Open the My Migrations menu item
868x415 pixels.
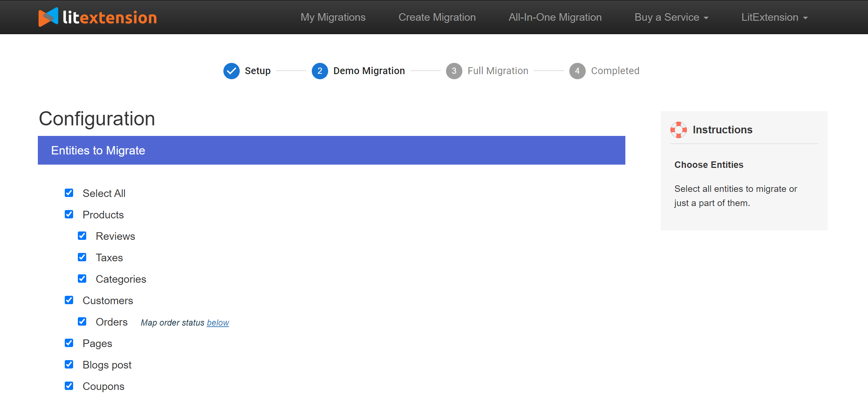coord(333,17)
